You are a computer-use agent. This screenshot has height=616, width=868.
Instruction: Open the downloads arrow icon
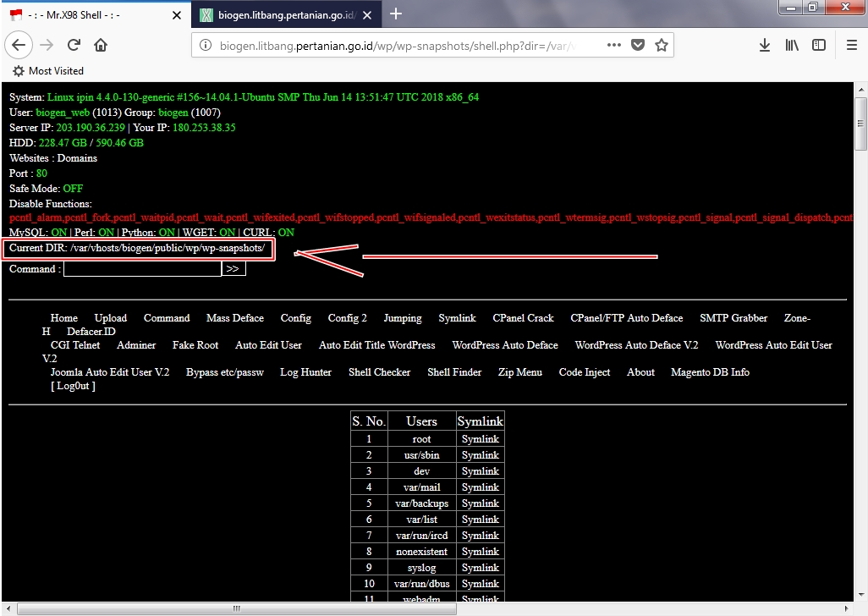(x=765, y=46)
